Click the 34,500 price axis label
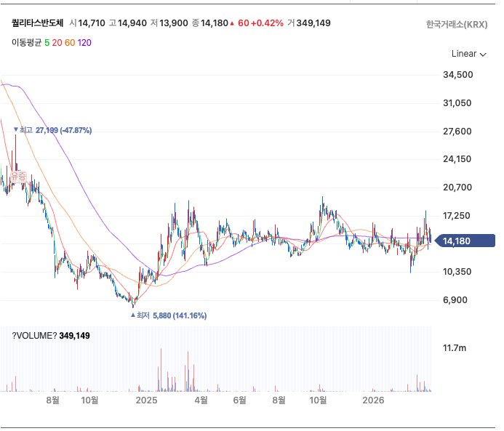 click(458, 75)
